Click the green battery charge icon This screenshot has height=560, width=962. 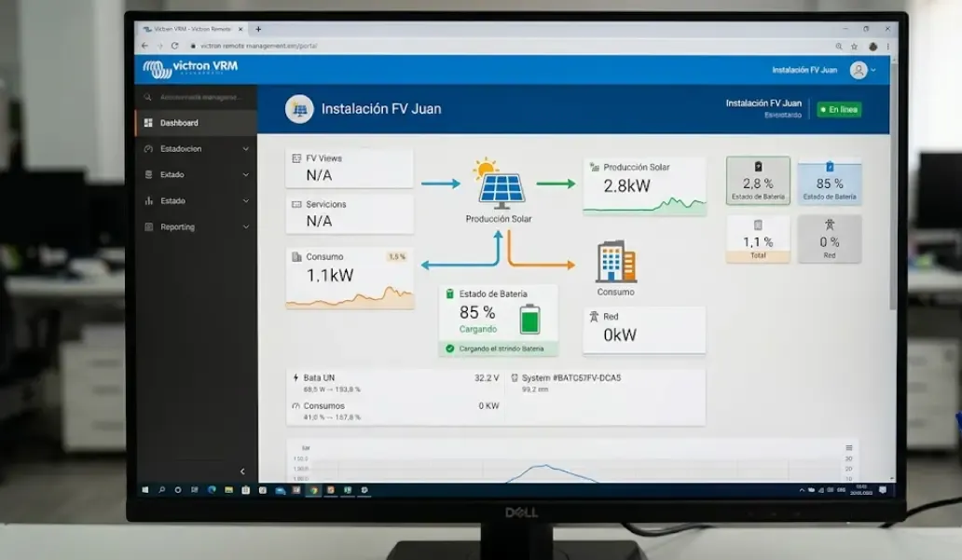529,319
